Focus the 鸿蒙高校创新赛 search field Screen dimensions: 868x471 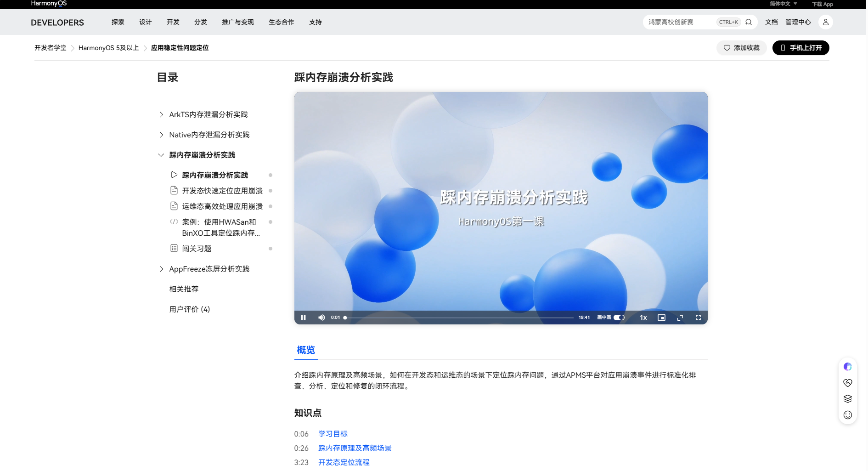click(x=680, y=22)
